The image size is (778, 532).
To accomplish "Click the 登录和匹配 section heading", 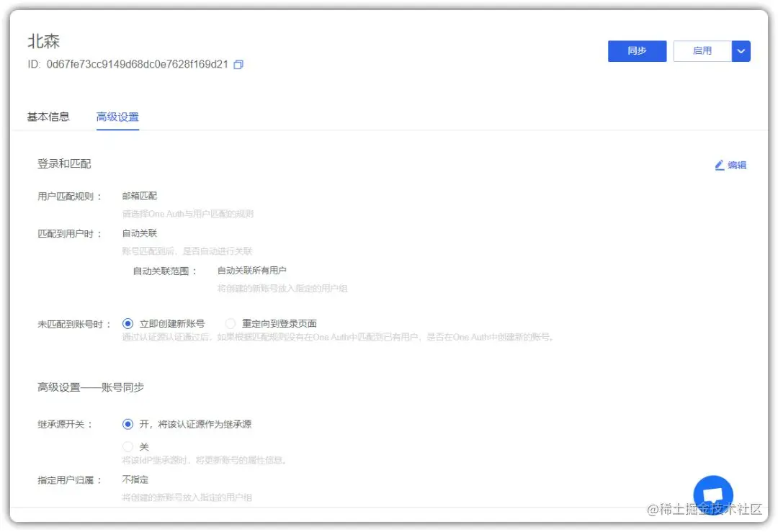I will pyautogui.click(x=64, y=164).
